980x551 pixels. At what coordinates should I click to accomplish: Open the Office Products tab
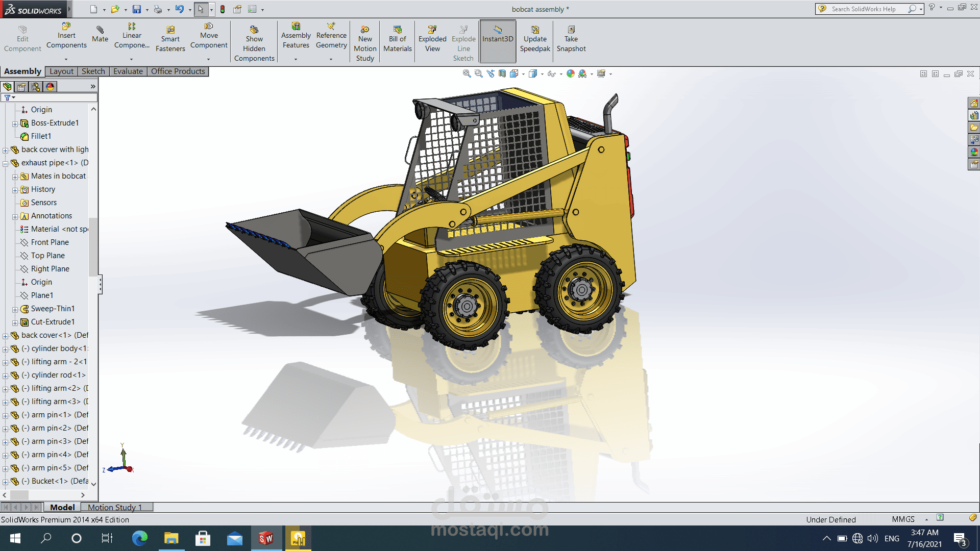(178, 71)
